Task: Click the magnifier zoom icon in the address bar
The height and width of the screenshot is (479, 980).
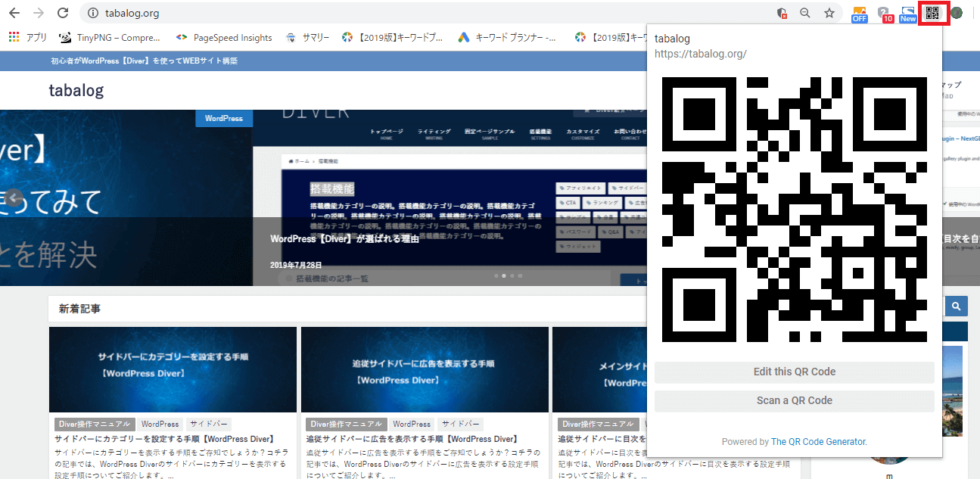Action: [x=804, y=13]
